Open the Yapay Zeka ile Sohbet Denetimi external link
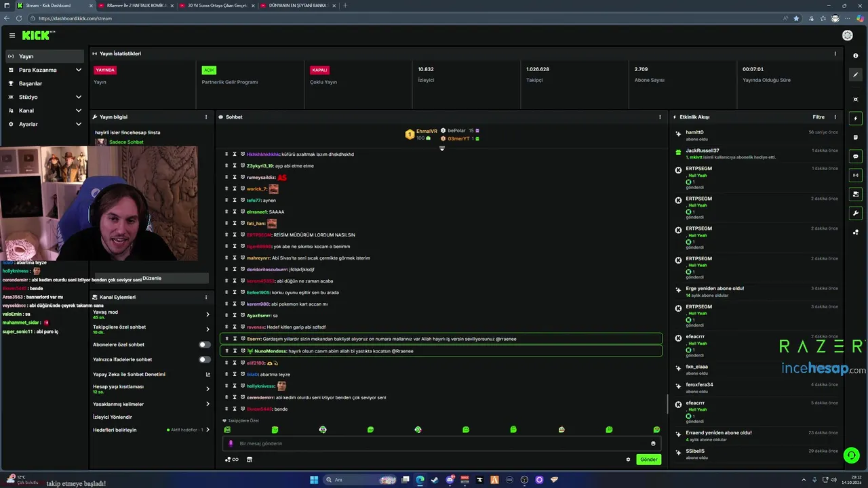This screenshot has height=488, width=868. pos(208,375)
